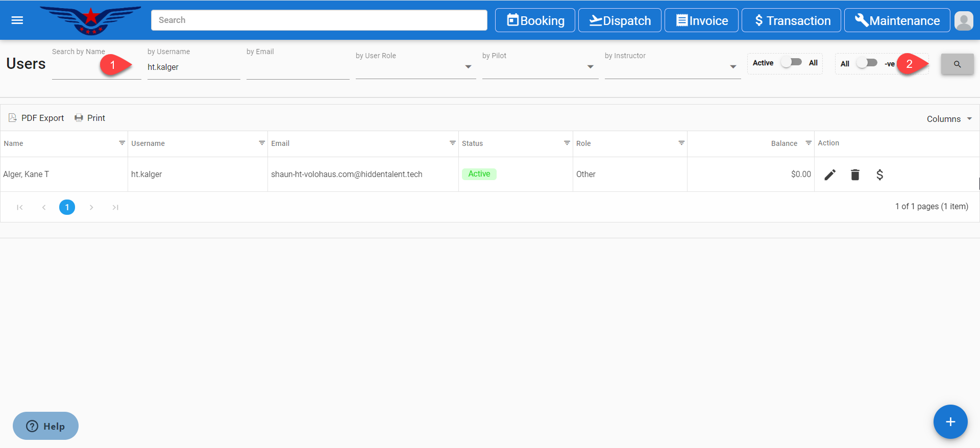
Task: Click the blue plus add user button
Action: tap(950, 421)
